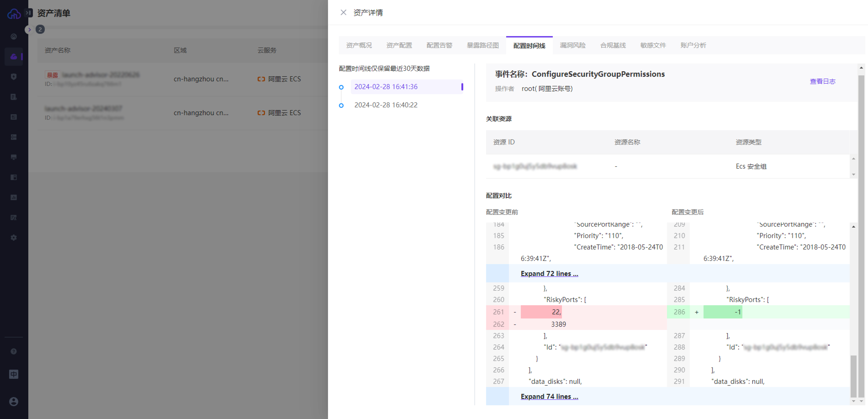Click the small chevron next to badge 2
Viewport: 868px width, 419px height.
click(x=29, y=29)
